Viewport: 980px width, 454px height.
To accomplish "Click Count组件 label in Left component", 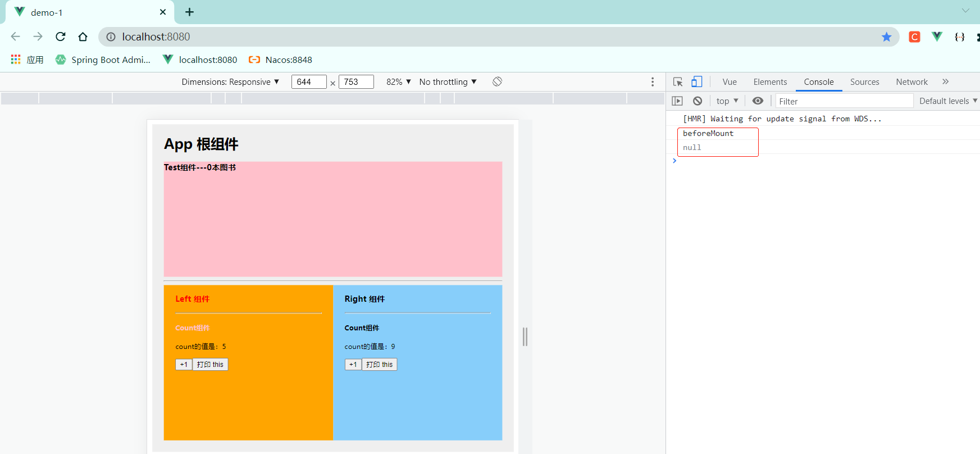I will [x=192, y=328].
